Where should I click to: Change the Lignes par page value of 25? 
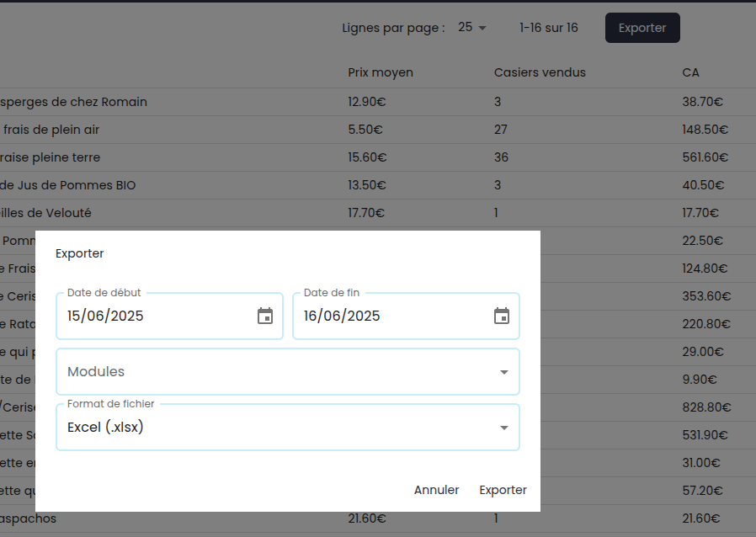coord(472,28)
